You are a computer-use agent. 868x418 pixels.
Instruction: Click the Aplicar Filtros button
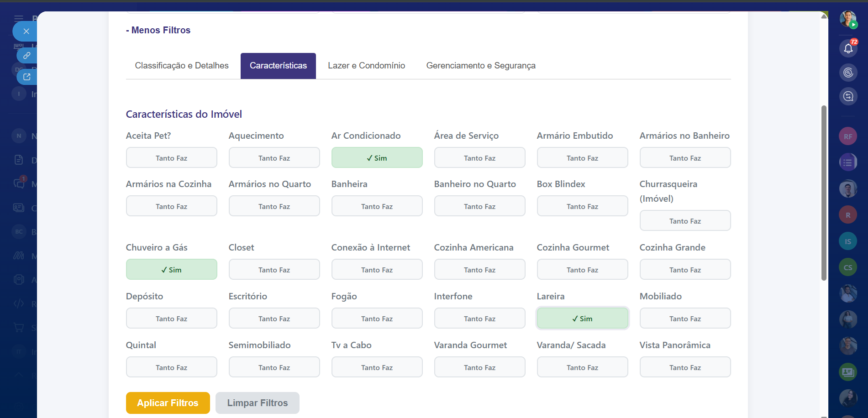tap(168, 403)
